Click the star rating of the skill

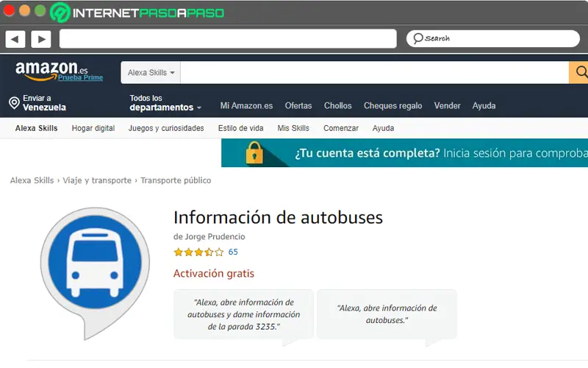pyautogui.click(x=198, y=252)
